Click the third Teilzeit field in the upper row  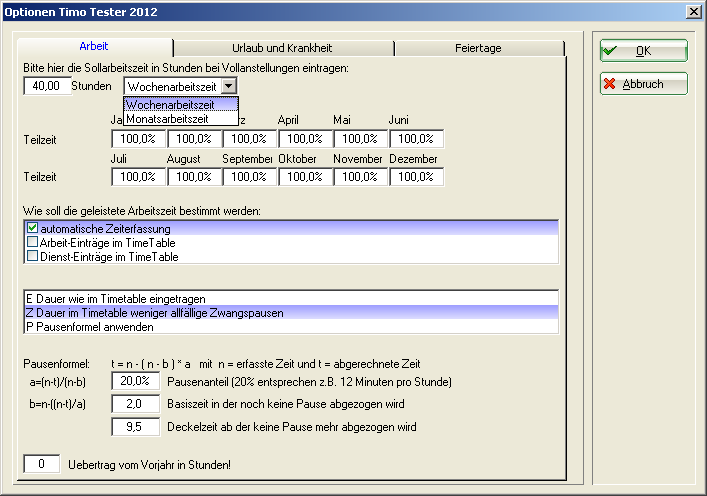[x=249, y=139]
